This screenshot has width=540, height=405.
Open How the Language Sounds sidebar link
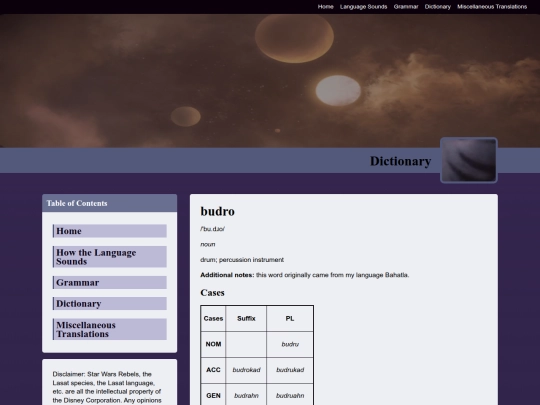click(x=110, y=257)
